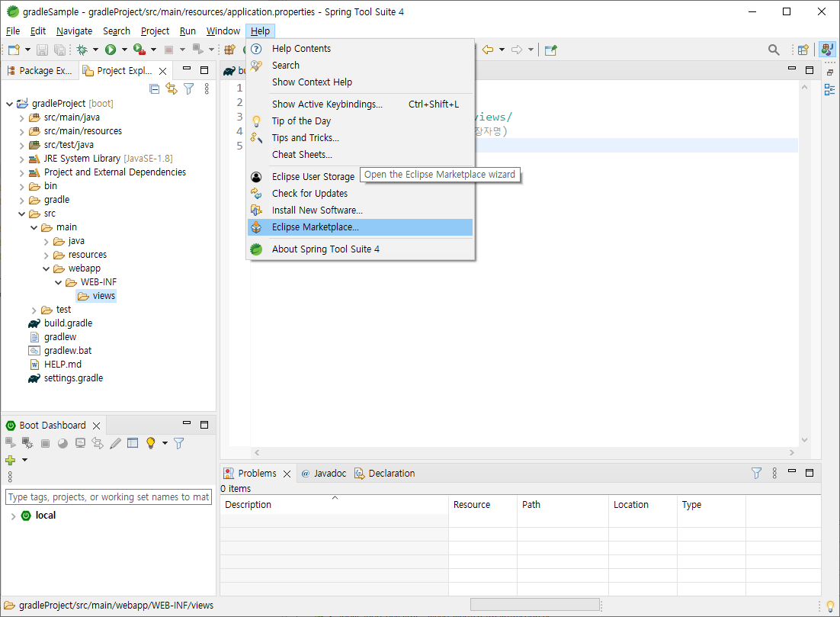The image size is (840, 617).
Task: Click the New file toolbar icon
Action: coord(14,50)
